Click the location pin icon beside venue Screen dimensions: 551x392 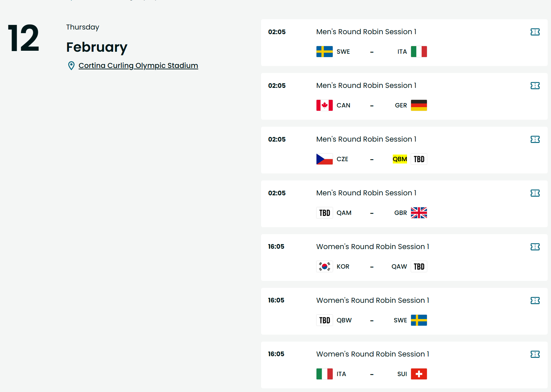[71, 66]
